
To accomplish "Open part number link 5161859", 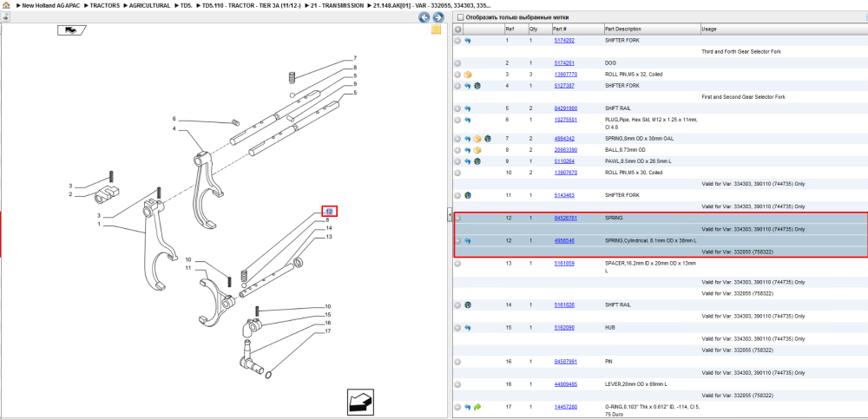I will click(564, 264).
